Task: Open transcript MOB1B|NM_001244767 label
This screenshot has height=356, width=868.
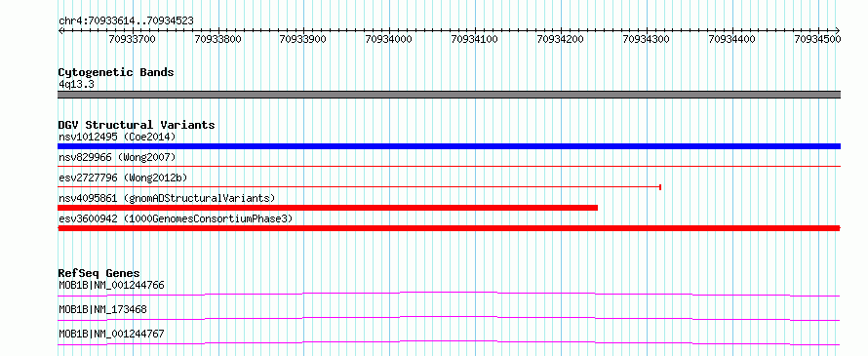Action: point(111,334)
